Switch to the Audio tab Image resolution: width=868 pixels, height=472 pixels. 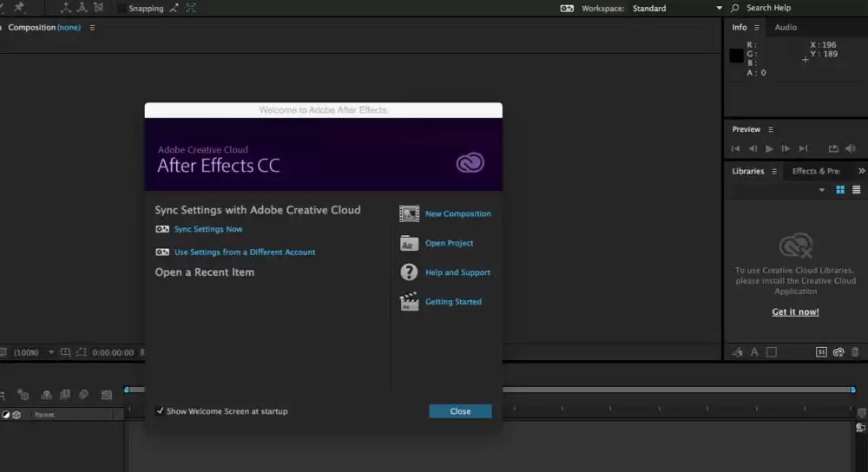point(786,27)
